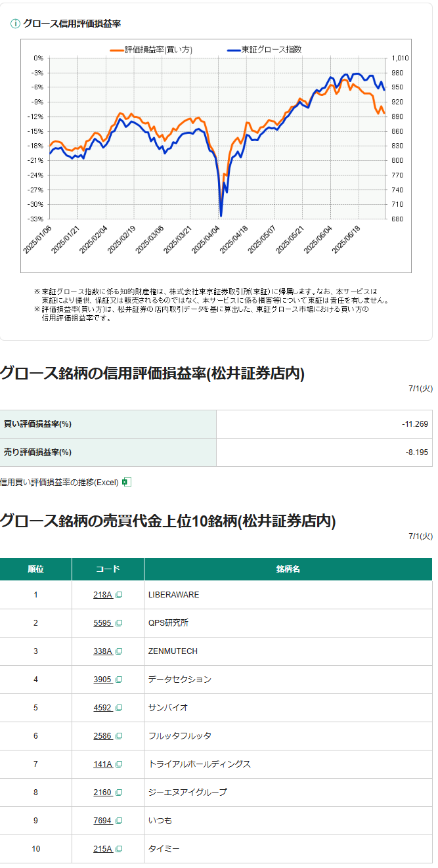Click the 順位 column header
Viewport: 438px width, 868px height.
pyautogui.click(x=36, y=569)
